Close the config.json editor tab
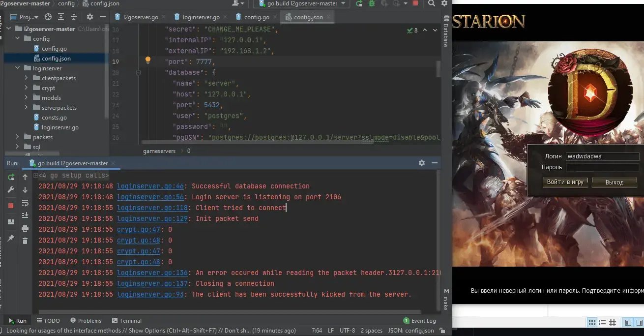 [328, 17]
